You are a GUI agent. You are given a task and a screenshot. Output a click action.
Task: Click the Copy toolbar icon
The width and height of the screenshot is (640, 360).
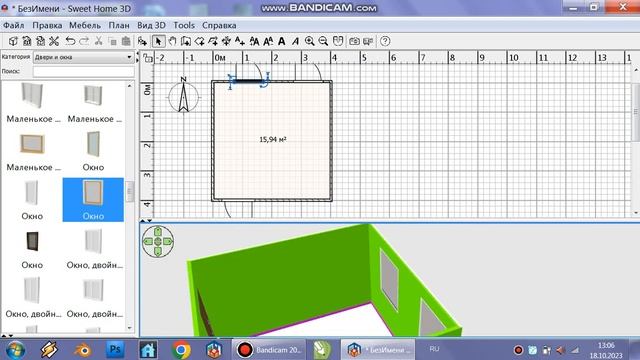click(x=112, y=41)
